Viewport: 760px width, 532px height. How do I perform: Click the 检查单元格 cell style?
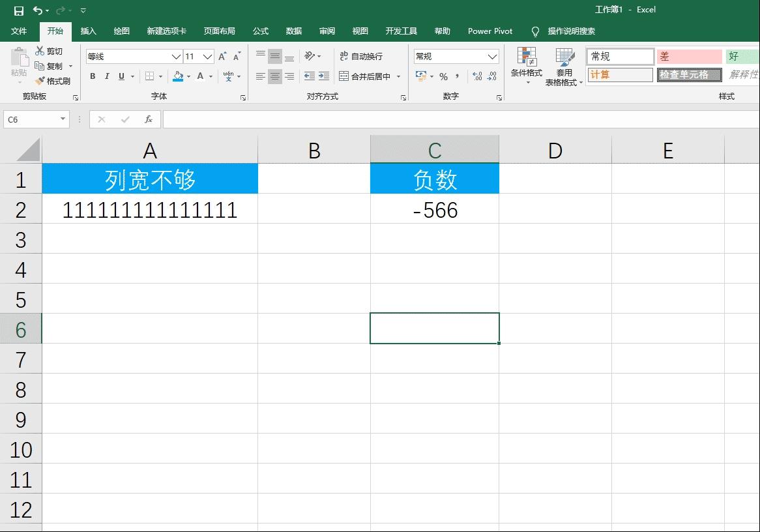click(689, 74)
